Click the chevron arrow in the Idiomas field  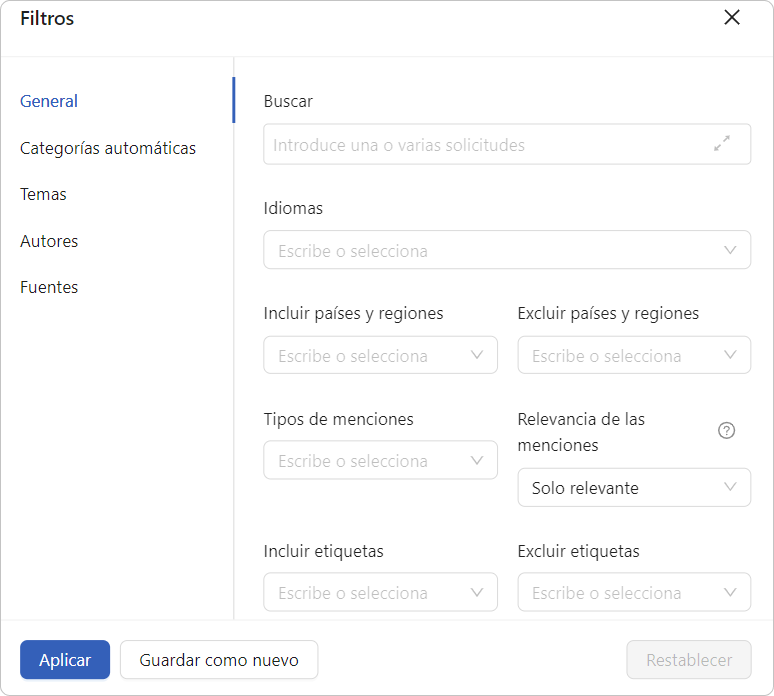point(730,250)
